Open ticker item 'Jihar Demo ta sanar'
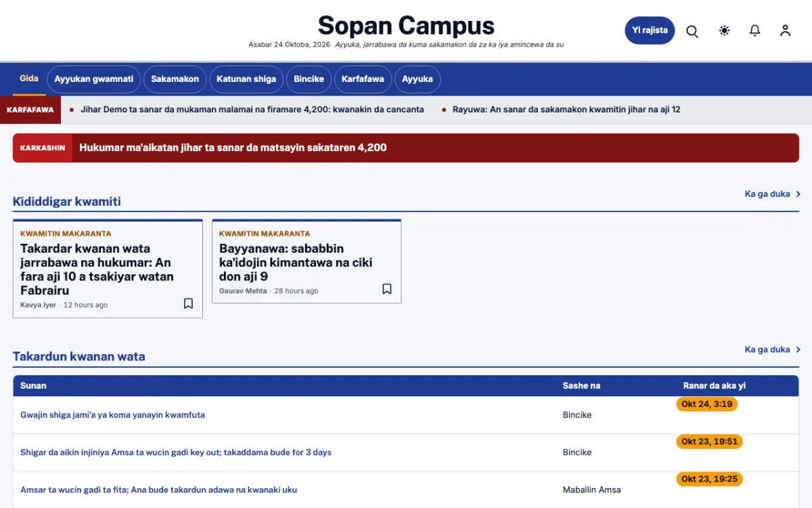This screenshot has width=812, height=508. coord(252,109)
